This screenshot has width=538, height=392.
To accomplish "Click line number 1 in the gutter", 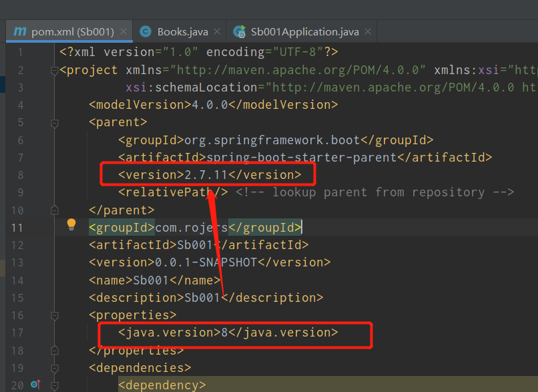I will tap(21, 52).
